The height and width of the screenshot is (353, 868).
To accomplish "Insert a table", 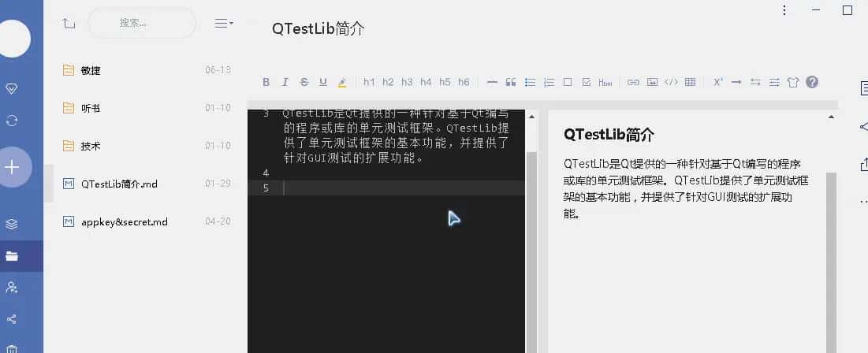I will (690, 83).
